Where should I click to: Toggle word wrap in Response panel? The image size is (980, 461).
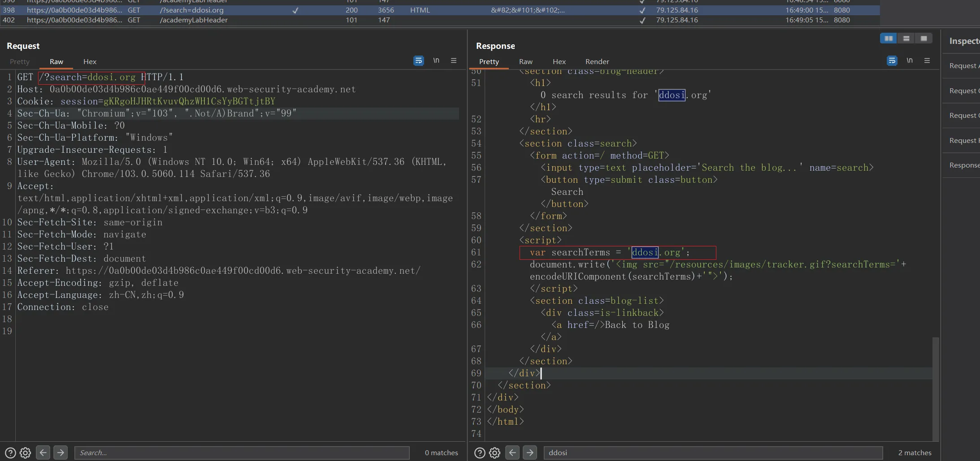point(892,60)
